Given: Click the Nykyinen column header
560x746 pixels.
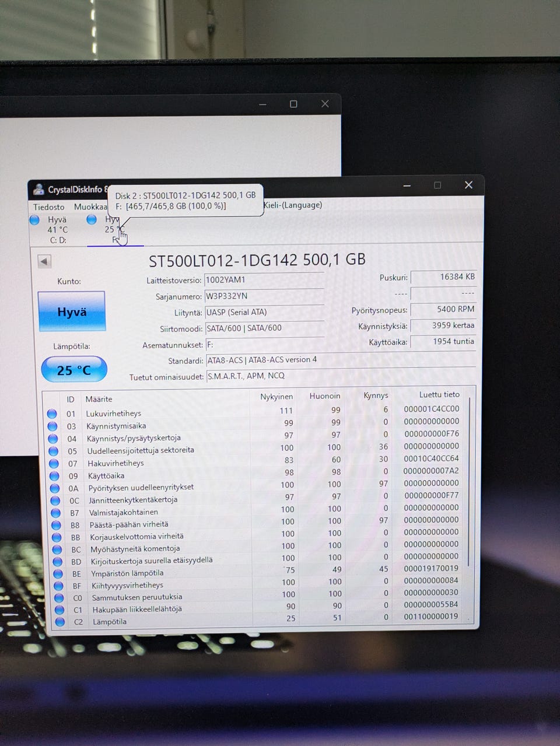Looking at the screenshot, I should click(276, 397).
